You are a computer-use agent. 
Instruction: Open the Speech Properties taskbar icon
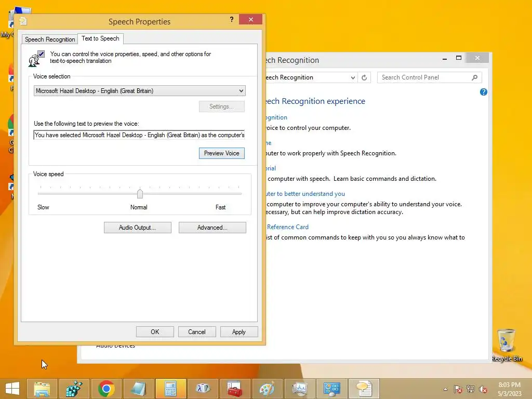tap(364, 389)
